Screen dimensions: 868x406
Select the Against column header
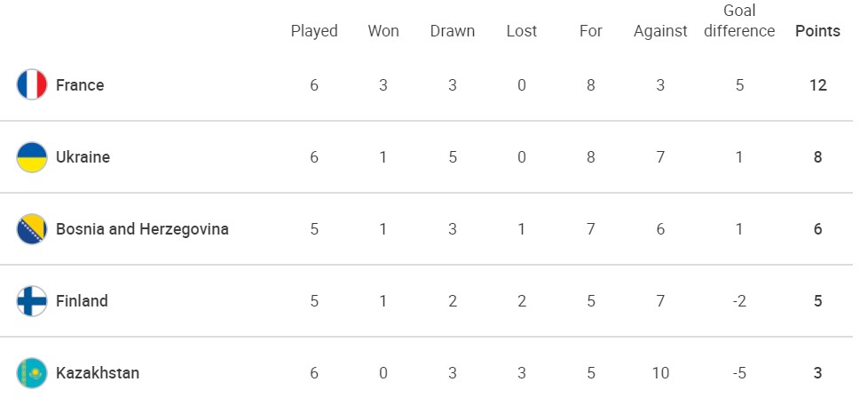(x=659, y=32)
